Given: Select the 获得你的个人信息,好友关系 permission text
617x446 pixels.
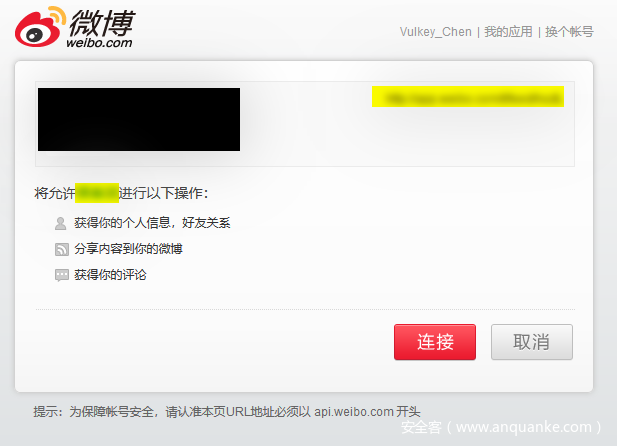Looking at the screenshot, I should coord(152,223).
